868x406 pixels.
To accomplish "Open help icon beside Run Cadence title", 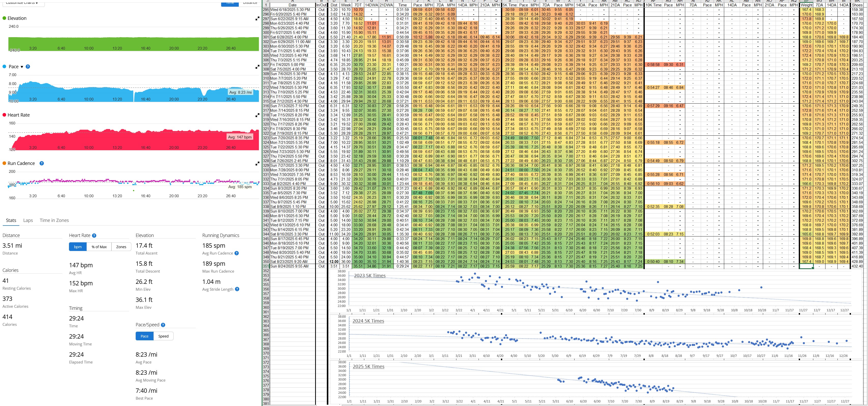I will [x=42, y=163].
